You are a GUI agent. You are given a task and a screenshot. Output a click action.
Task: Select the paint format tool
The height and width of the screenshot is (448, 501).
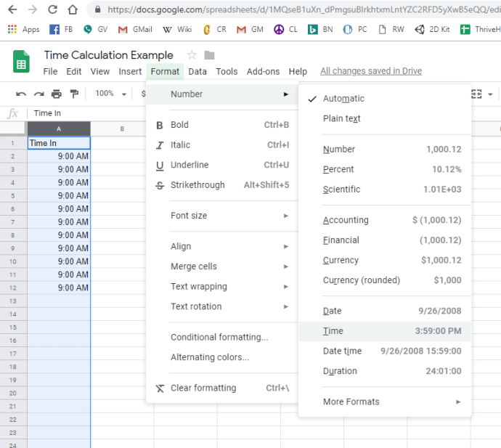73,94
